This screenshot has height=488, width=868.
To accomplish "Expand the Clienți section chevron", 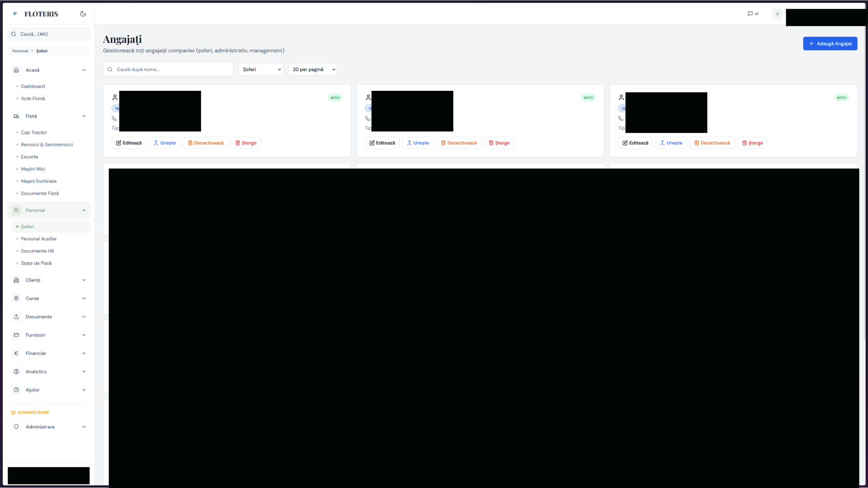I will (x=84, y=280).
